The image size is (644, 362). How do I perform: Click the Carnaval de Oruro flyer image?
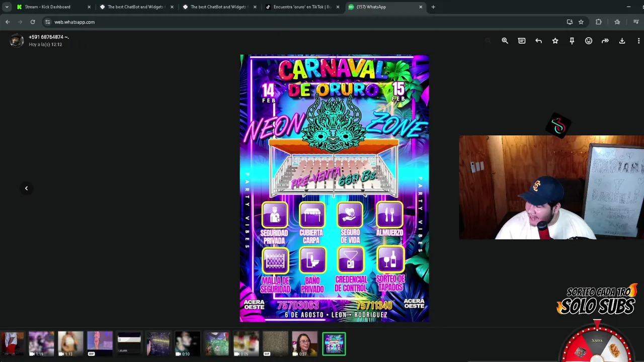point(335,188)
